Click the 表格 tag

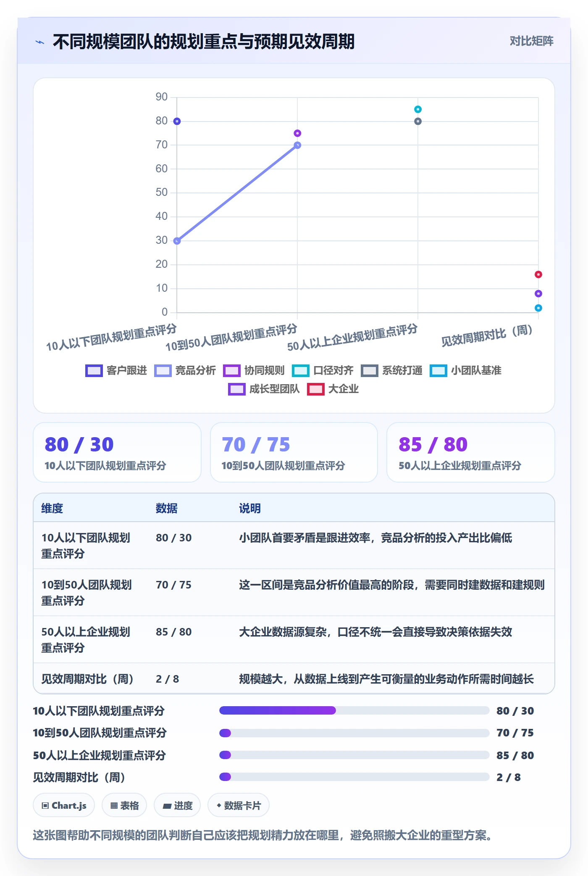click(124, 805)
